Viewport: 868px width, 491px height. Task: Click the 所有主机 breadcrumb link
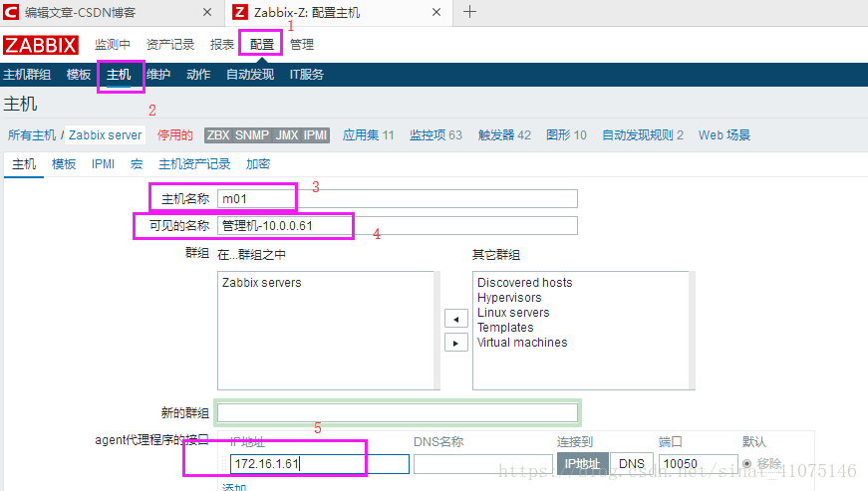point(32,134)
